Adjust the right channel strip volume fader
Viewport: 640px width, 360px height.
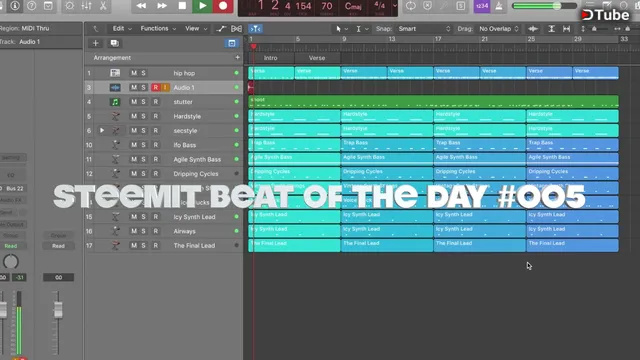point(58,309)
